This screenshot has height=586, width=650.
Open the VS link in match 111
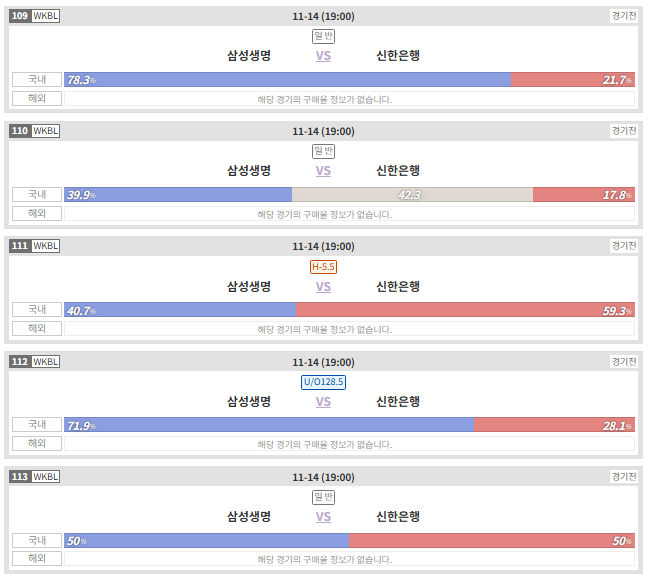click(323, 286)
